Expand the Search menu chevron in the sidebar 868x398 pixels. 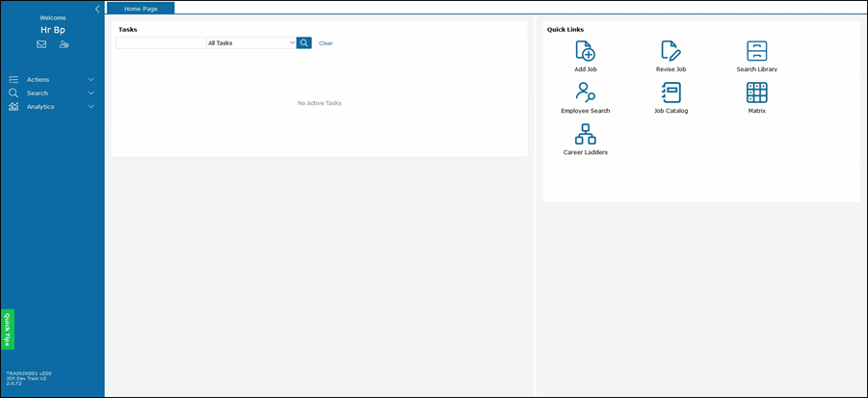[x=92, y=93]
